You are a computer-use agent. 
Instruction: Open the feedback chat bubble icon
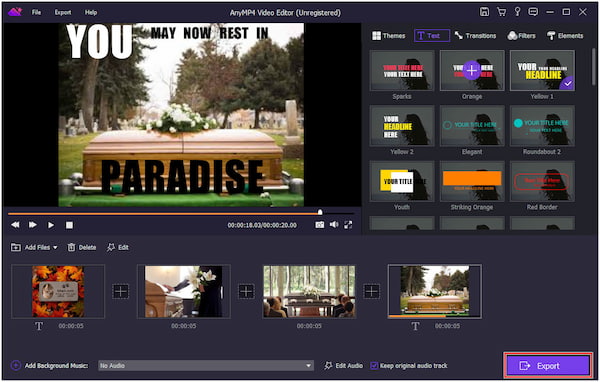point(533,12)
